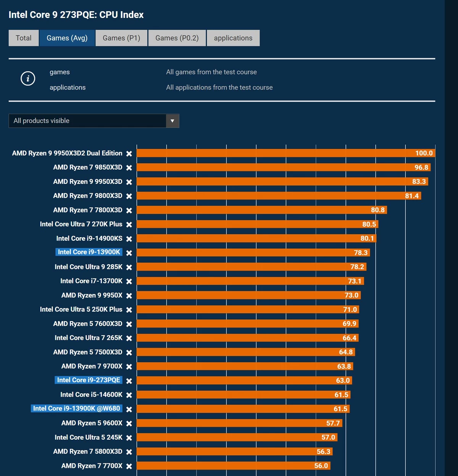Remove Intel Core Ultra 7 270K Plus
Viewport: 458px width, 476px height.
click(129, 225)
